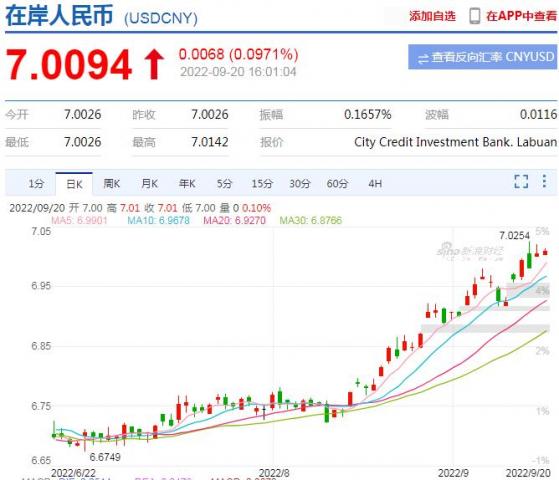Screen dimensions: 559x480
Task: Click the 在岸人民币 title
Action: click(59, 16)
